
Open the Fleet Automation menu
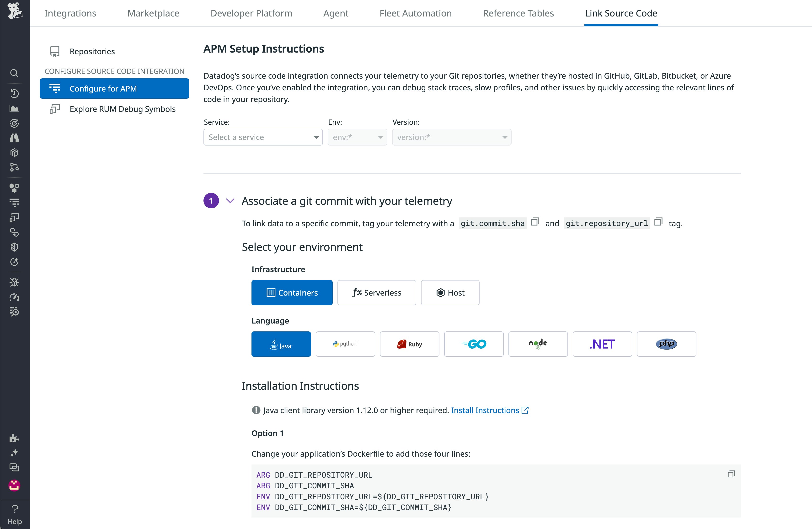coord(416,13)
